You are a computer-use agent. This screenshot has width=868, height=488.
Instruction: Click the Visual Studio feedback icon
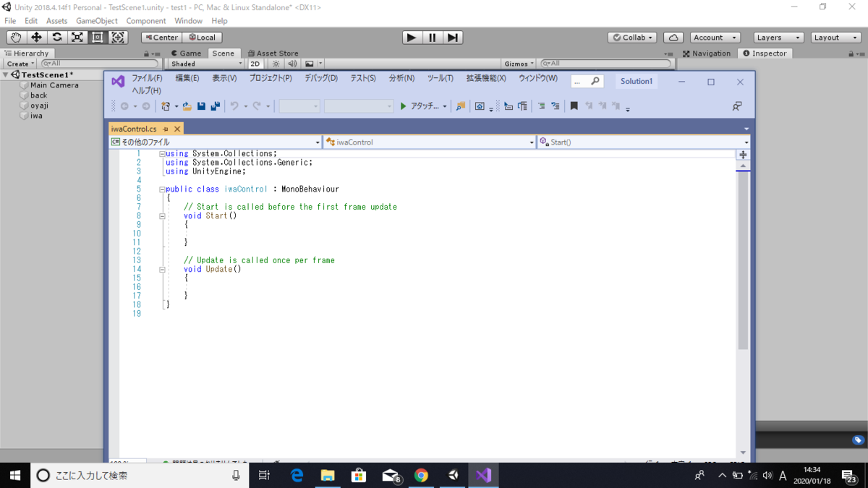coord(737,106)
